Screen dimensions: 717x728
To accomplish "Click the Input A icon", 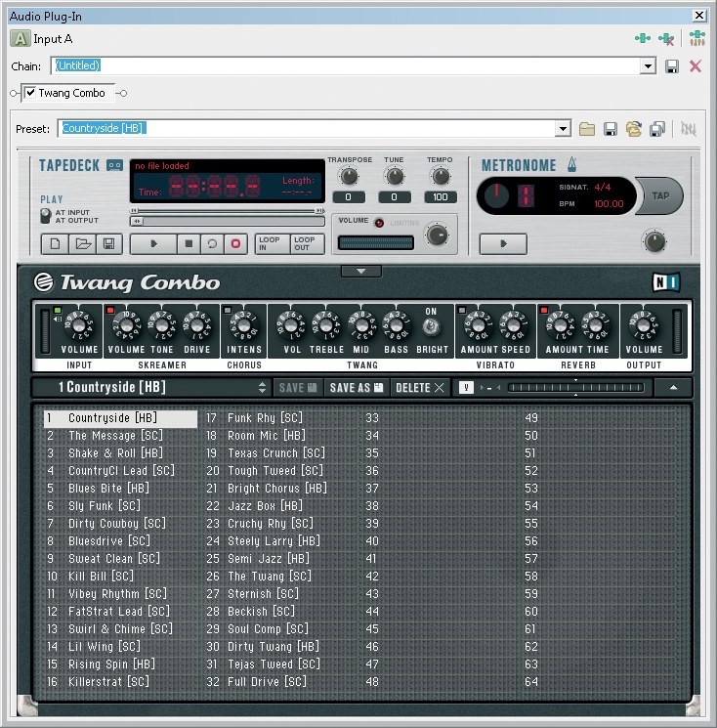I will [x=20, y=38].
